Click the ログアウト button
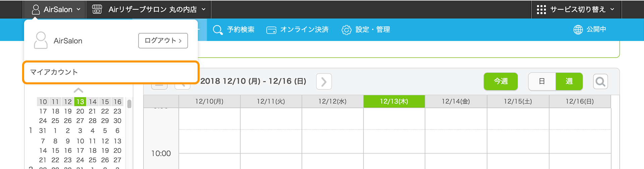 (x=163, y=41)
